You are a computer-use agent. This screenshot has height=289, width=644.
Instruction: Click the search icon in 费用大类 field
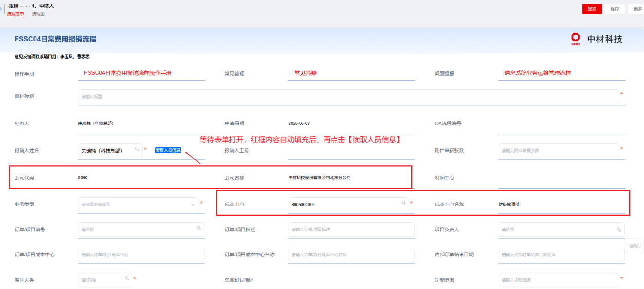pos(127,278)
